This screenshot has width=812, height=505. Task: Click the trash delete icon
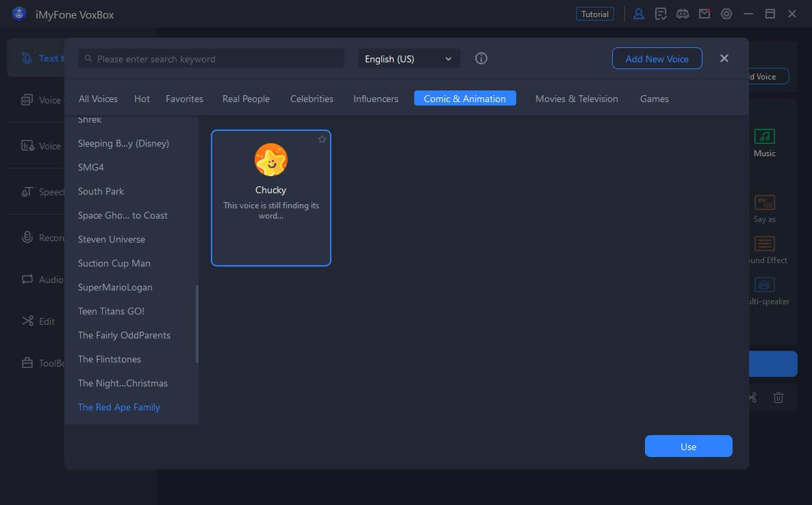(778, 397)
